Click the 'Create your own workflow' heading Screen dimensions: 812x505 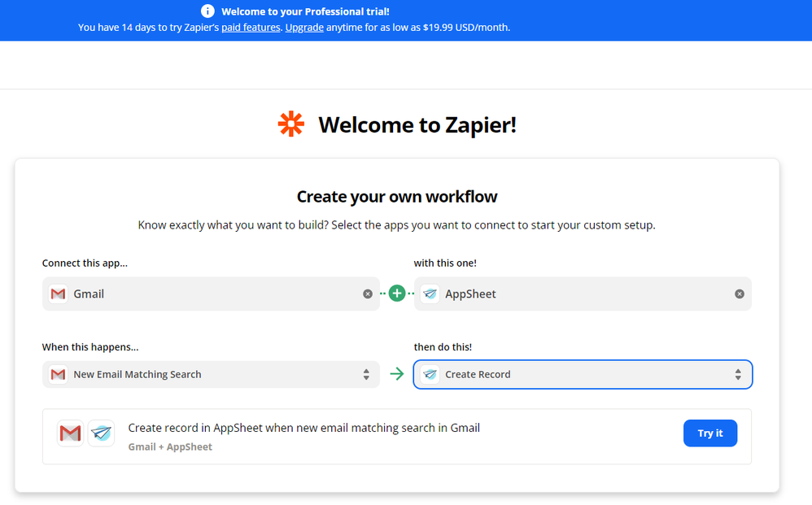coord(397,197)
